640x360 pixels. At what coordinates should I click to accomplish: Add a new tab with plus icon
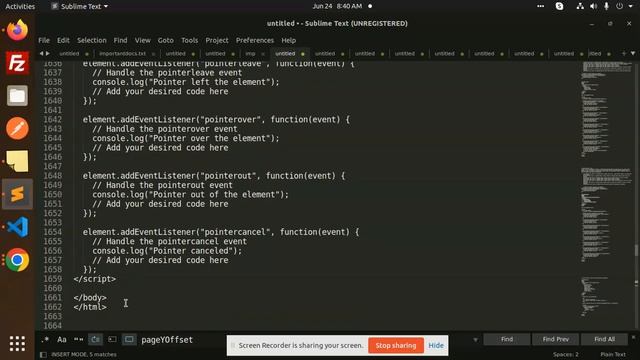(x=623, y=53)
